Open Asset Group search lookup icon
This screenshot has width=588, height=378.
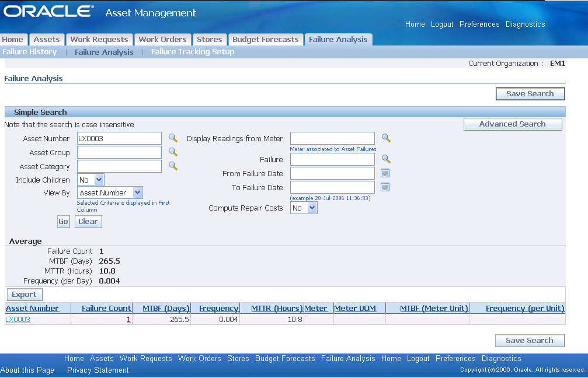(173, 152)
